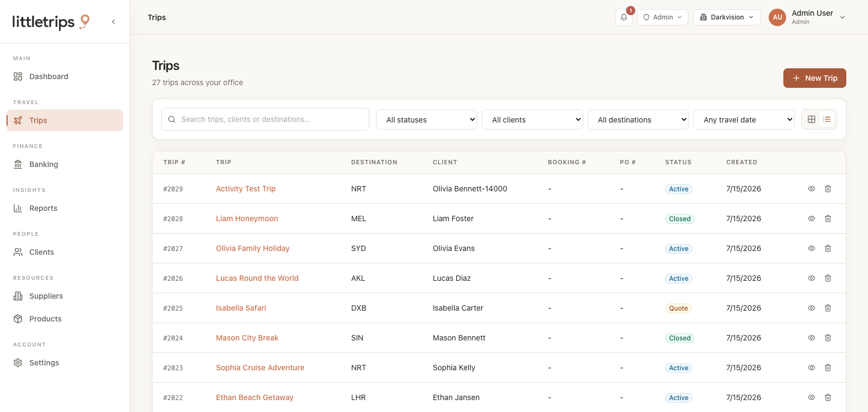Switch to grid view
This screenshot has width=868, height=412.
(812, 119)
